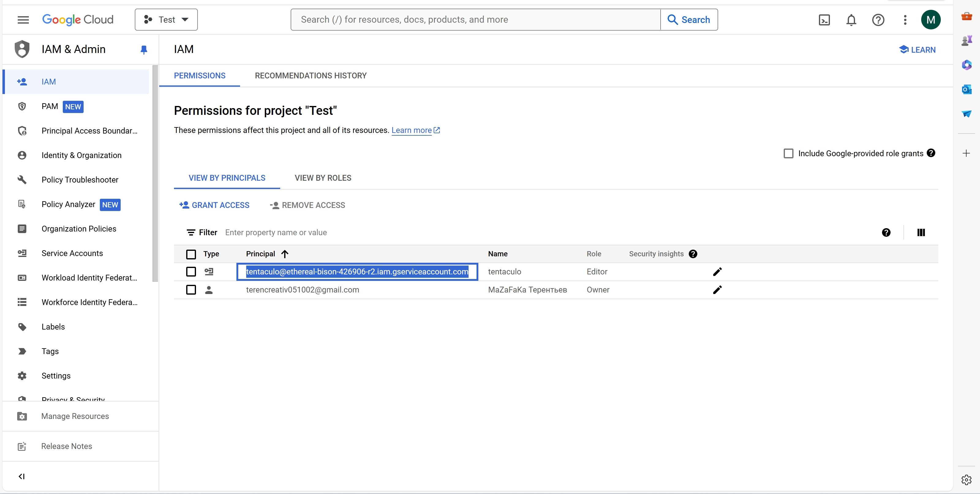Screen dimensions: 980x494
Task: Open the help question mark menu
Action: [878, 20]
